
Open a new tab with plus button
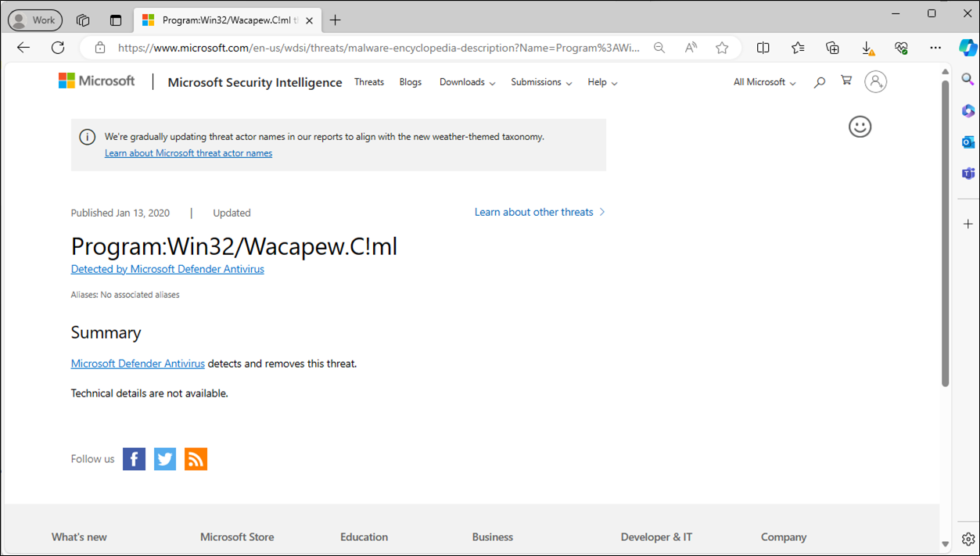tap(336, 20)
